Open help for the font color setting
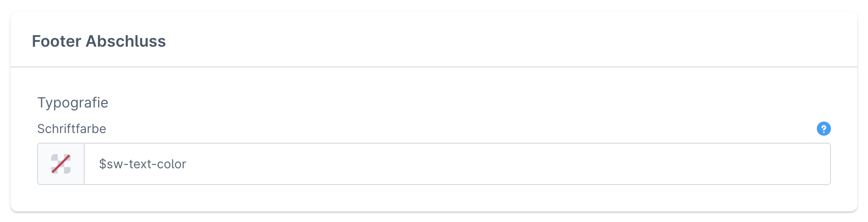Screen dimensions: 868x222 (823, 129)
